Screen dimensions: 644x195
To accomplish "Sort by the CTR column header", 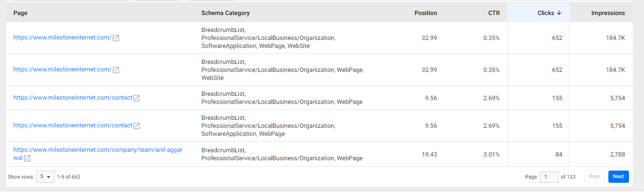I will tap(494, 13).
